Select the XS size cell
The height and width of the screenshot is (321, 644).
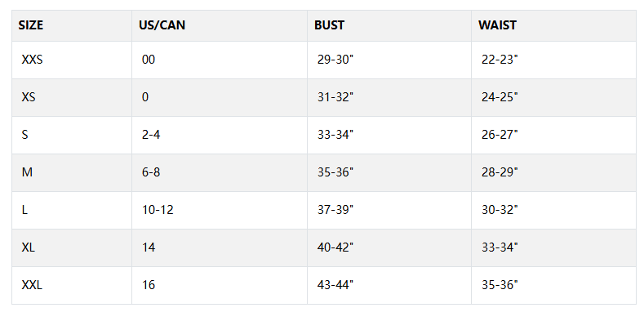[29, 97]
